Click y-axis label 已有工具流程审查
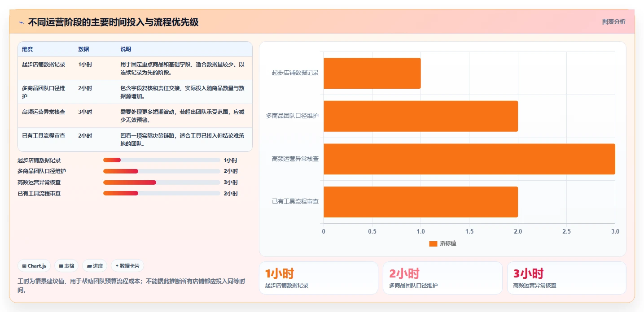Viewport: 644px width, 312px height. (x=295, y=202)
